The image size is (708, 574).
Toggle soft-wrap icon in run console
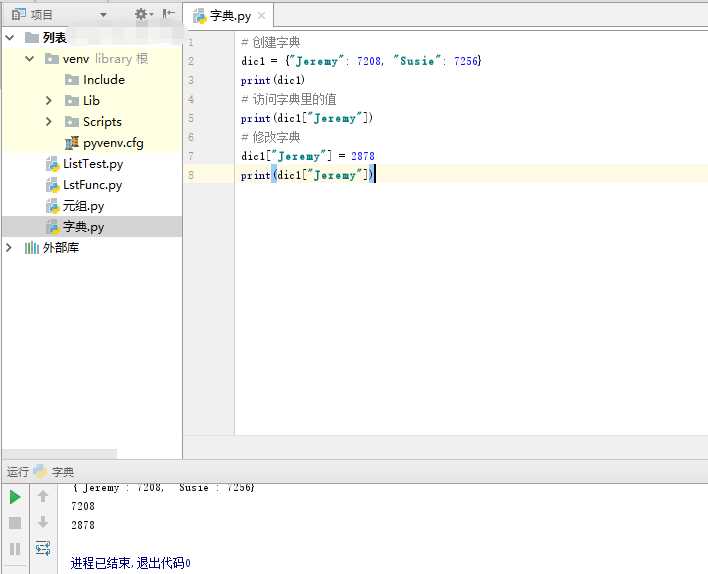(x=43, y=548)
